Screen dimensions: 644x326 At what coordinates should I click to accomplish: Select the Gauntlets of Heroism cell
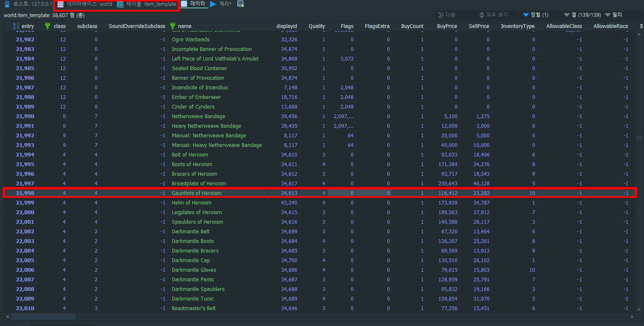tap(196, 193)
